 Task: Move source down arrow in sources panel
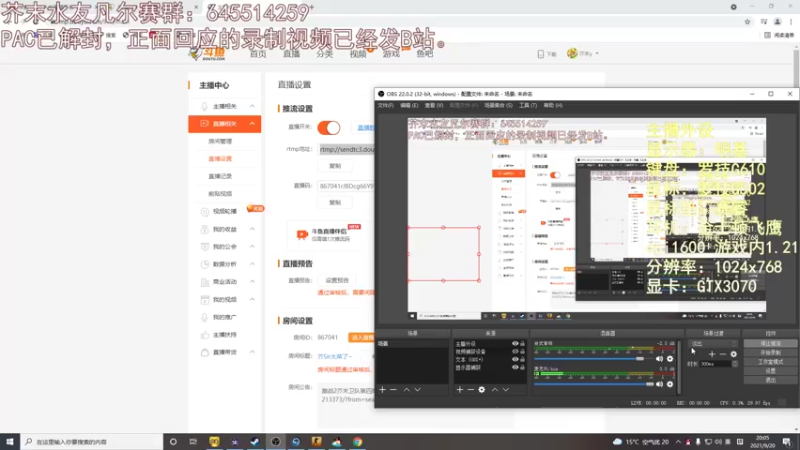(506, 390)
